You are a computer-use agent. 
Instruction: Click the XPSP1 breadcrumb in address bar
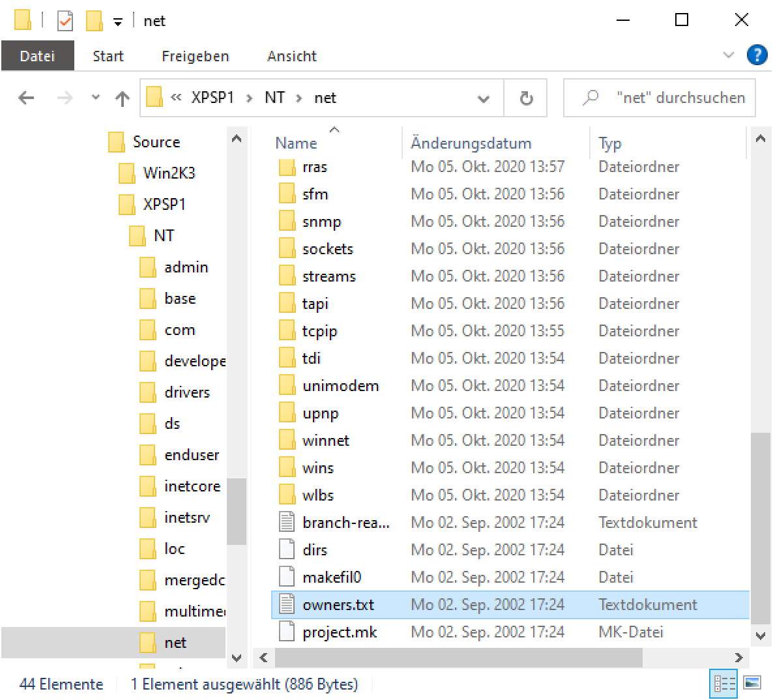click(212, 98)
